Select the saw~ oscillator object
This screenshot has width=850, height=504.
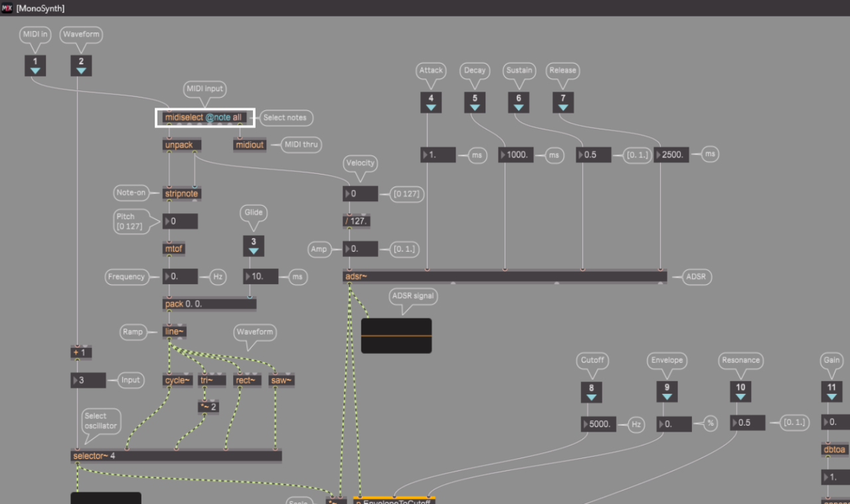pos(282,380)
